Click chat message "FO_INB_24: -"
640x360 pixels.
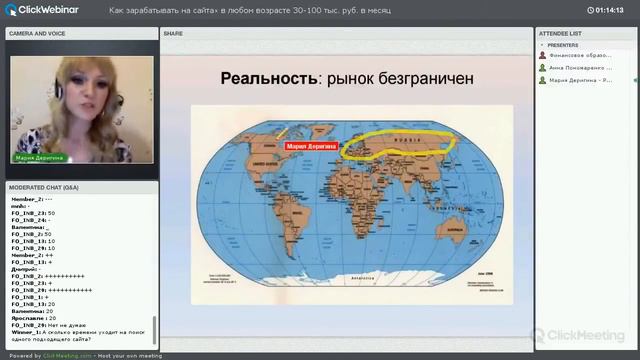click(x=31, y=220)
